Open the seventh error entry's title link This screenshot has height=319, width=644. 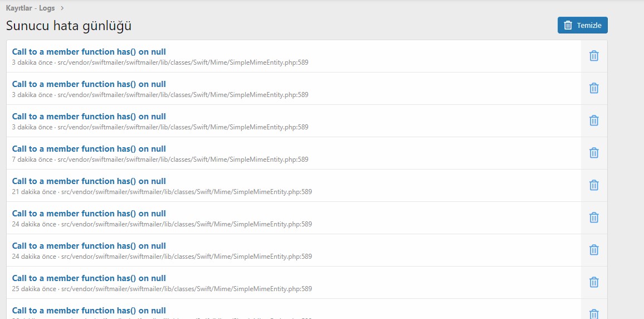89,246
